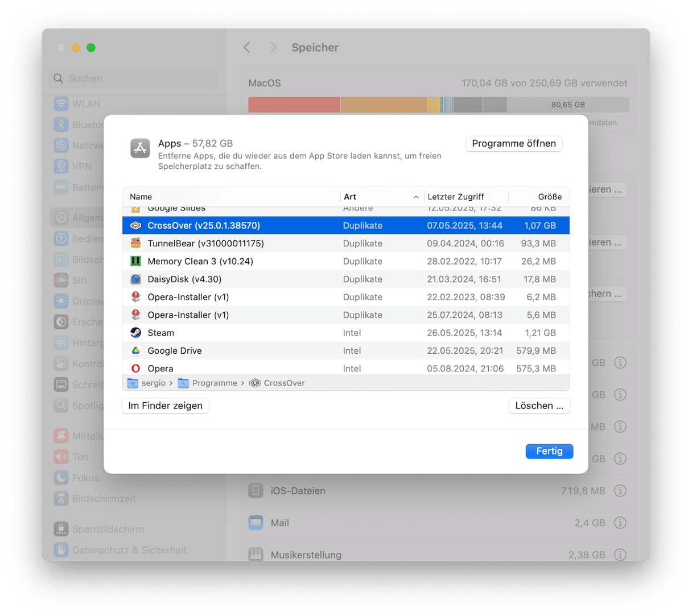Toggle sort order on the Art column

(x=382, y=197)
